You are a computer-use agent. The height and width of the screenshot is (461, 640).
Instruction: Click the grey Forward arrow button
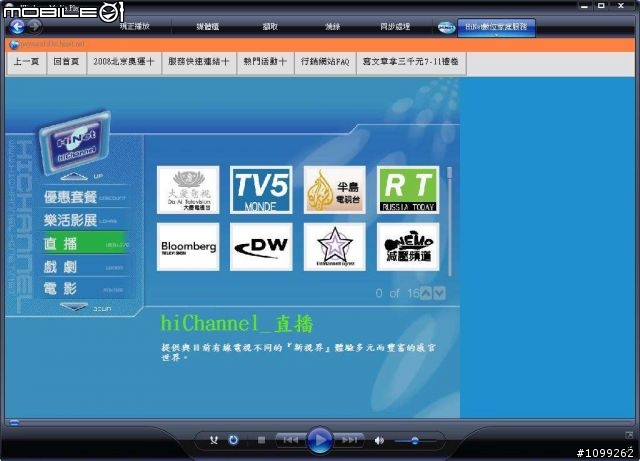coord(35,27)
